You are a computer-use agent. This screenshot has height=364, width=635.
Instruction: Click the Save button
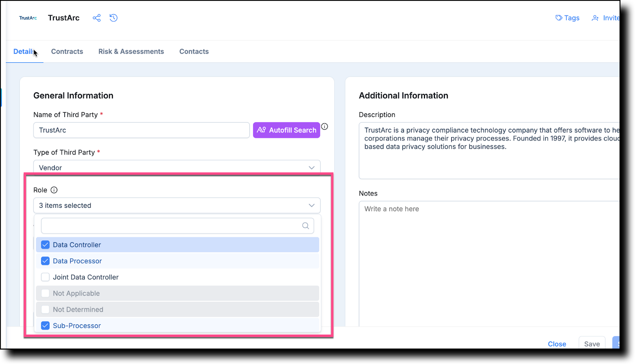592,343
